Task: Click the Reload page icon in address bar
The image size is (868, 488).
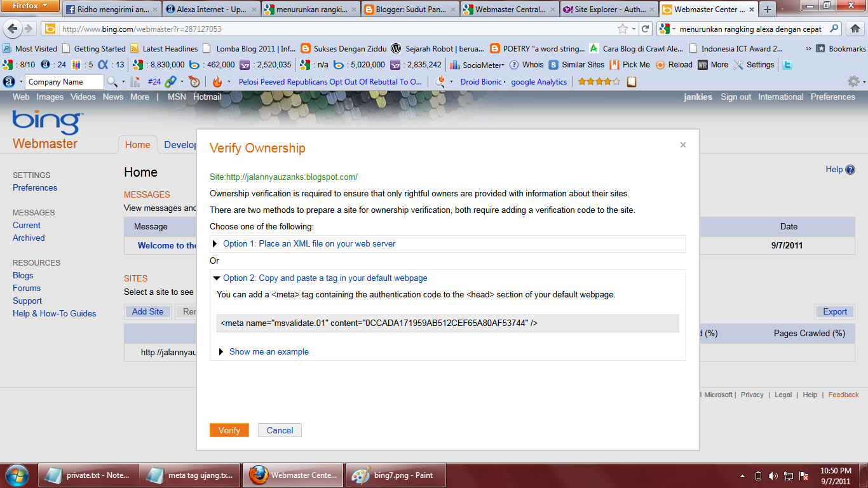Action: point(646,29)
